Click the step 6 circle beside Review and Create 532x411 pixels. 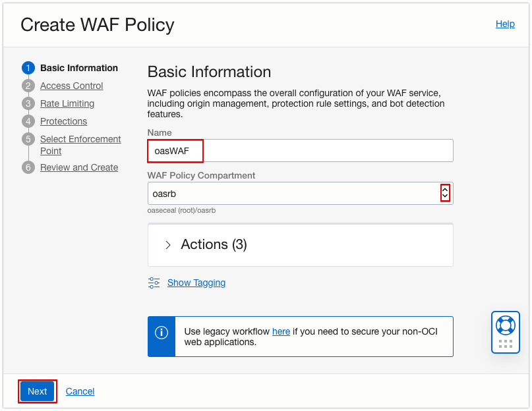coord(28,167)
